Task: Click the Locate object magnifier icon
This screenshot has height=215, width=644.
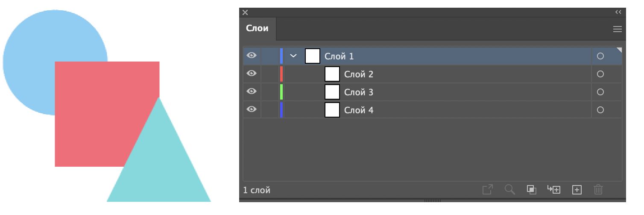Action: [509, 190]
